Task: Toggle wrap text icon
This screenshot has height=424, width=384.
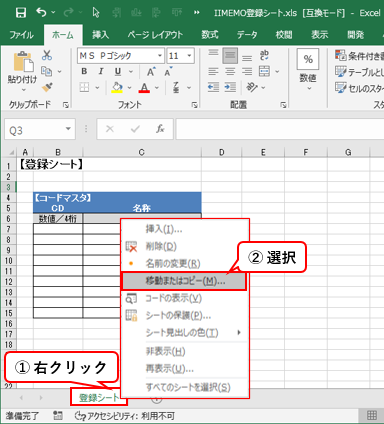Action: pyautogui.click(x=264, y=55)
